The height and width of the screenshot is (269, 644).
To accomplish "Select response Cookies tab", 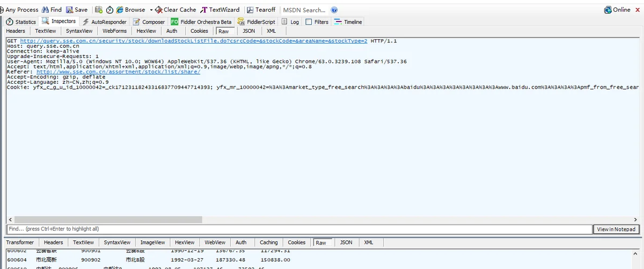I will click(296, 243).
